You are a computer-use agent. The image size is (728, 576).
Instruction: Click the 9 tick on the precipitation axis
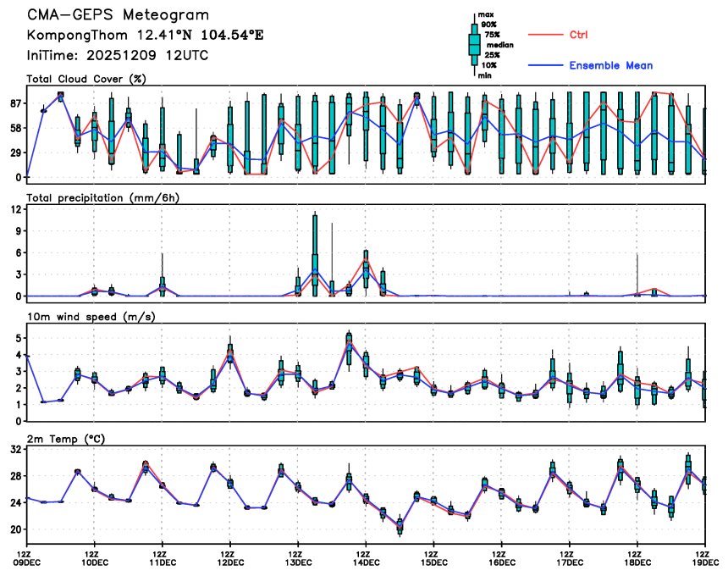[19, 231]
